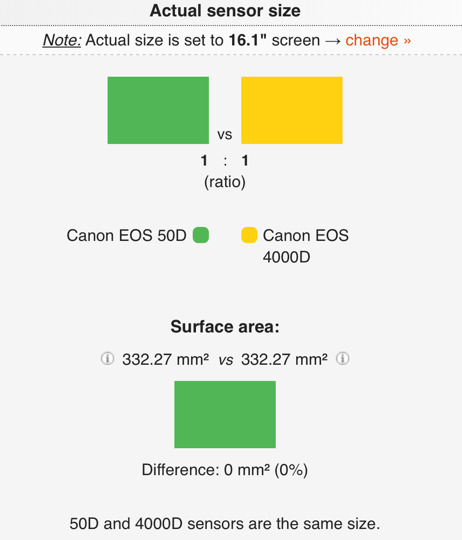The height and width of the screenshot is (540, 462).
Task: Click the info icon left of 332.27 mm²
Action: 107,359
